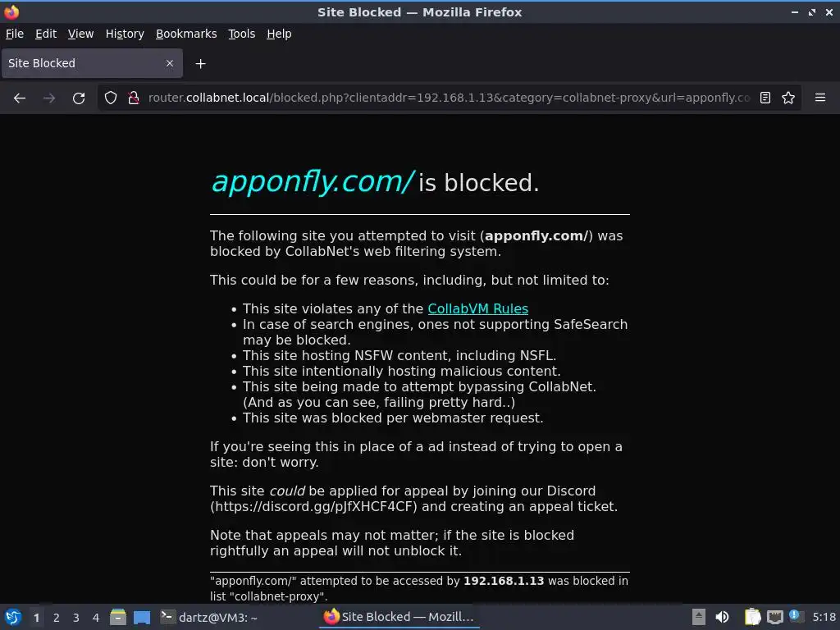Screen dimensions: 840x630
Task: Open the tracking protection shield icon
Action: [111, 98]
